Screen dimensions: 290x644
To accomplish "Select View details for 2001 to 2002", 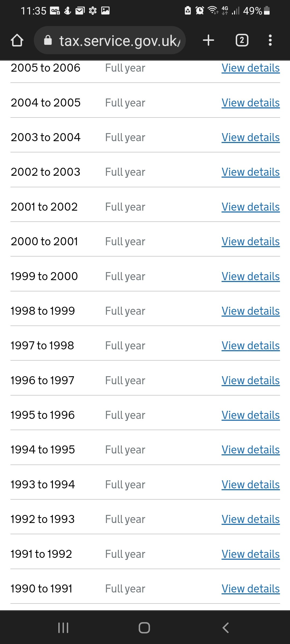I will click(251, 207).
